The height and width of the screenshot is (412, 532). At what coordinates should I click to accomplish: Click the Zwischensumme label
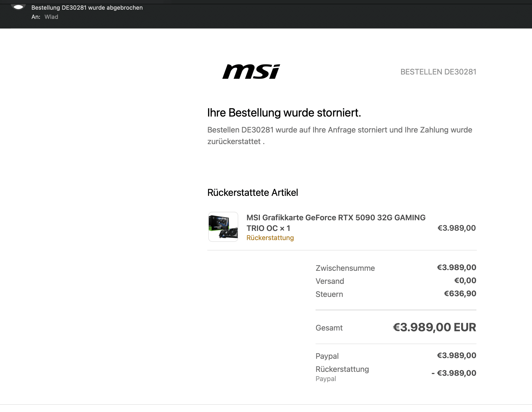pyautogui.click(x=345, y=268)
